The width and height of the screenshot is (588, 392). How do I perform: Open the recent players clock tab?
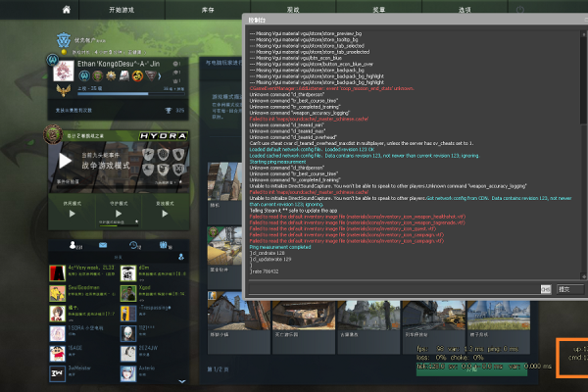point(135,245)
